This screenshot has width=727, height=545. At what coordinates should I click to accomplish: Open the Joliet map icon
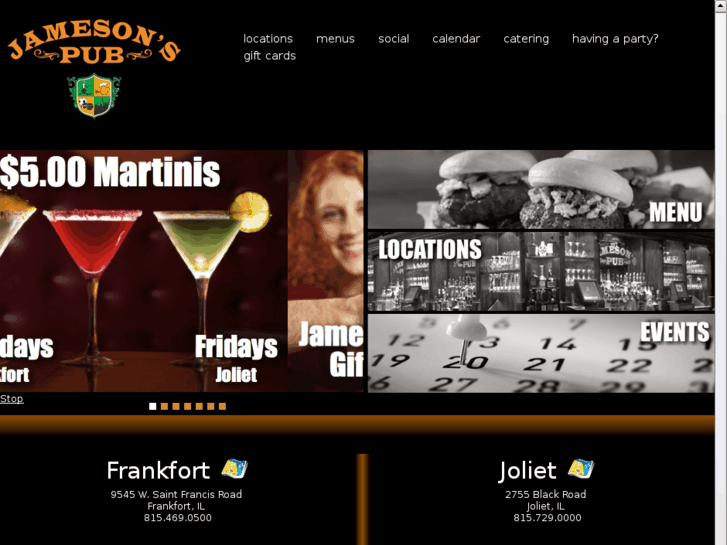[581, 468]
